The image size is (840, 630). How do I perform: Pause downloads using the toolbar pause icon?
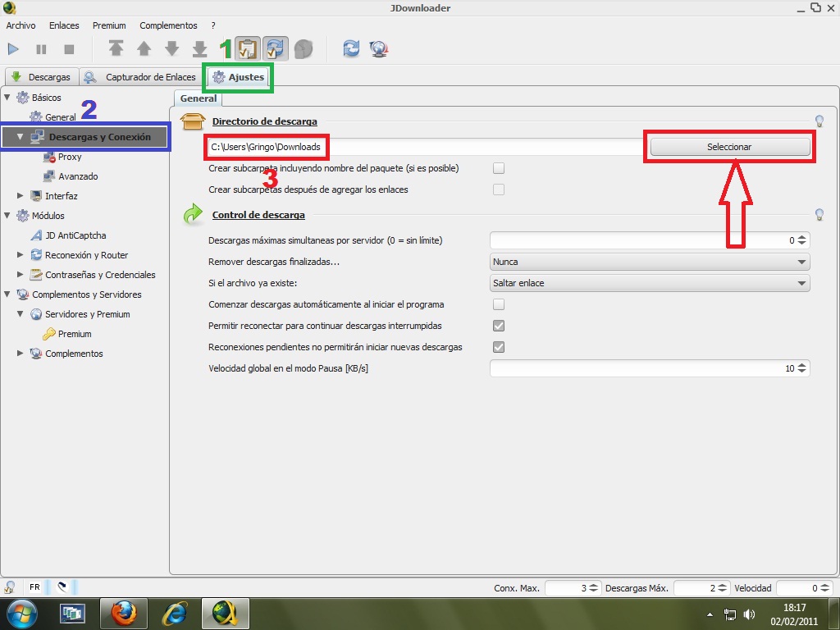41,49
